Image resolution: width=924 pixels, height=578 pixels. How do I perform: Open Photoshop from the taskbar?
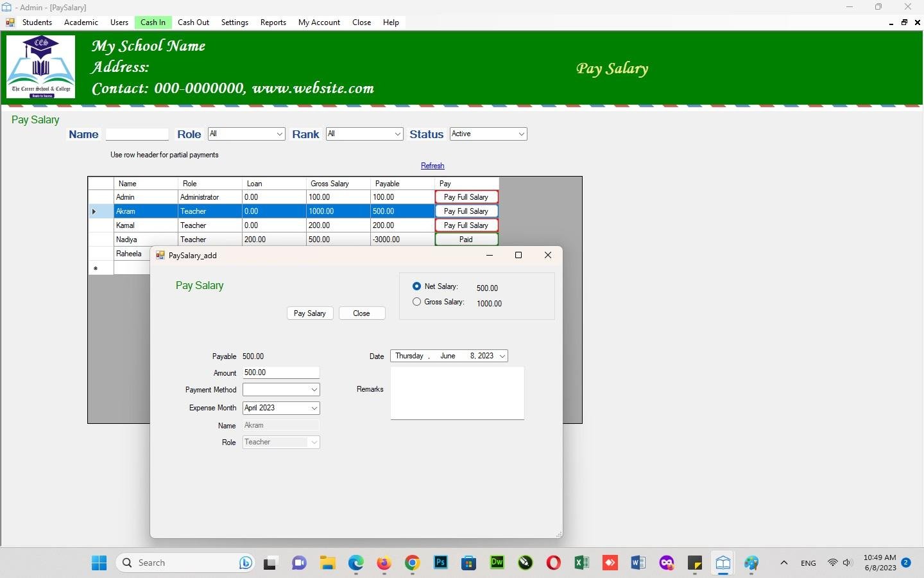[441, 563]
